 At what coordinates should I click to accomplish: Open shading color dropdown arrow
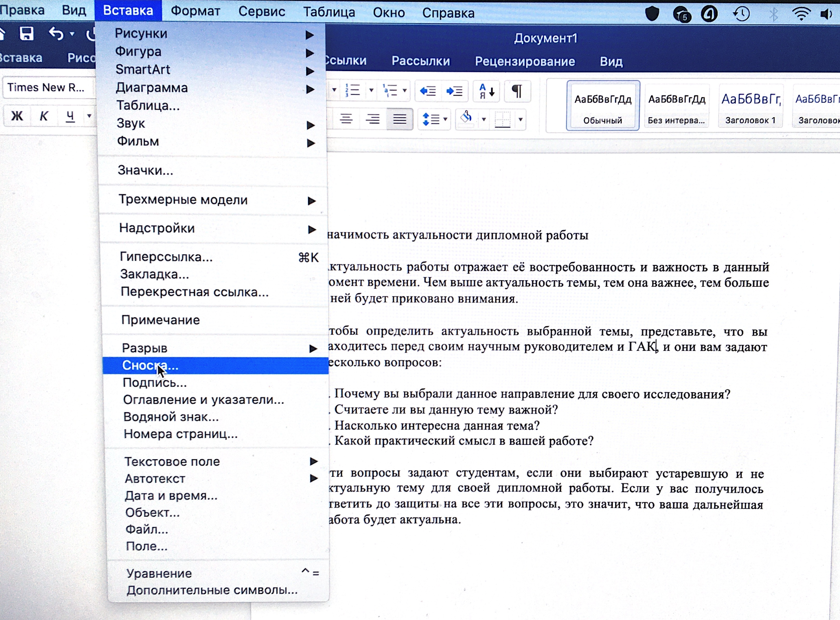coord(484,119)
